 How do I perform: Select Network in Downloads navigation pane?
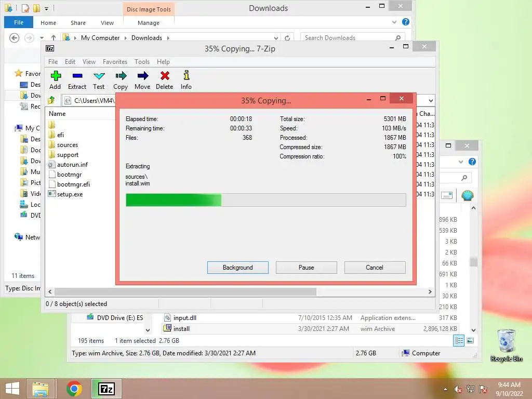point(27,237)
